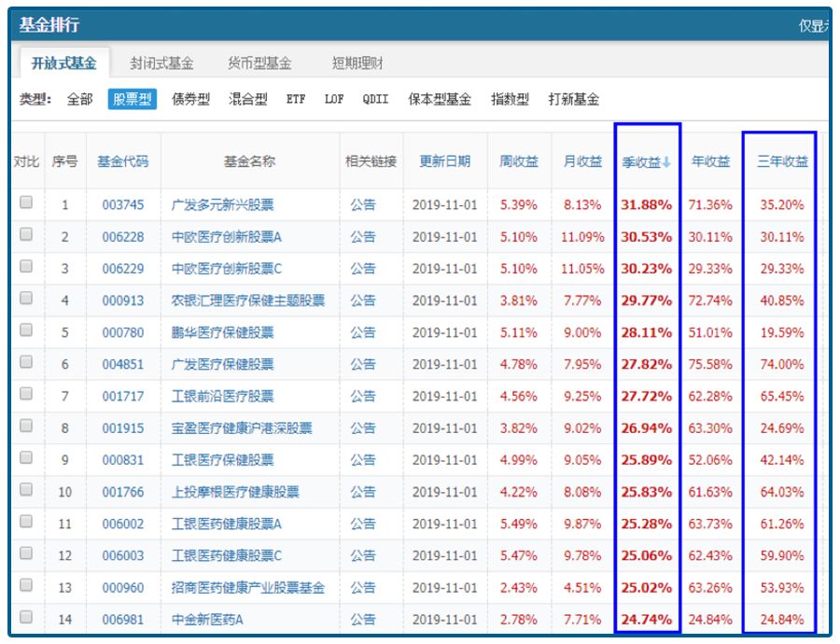Open 招商医药健康产业股票基金 fund page
The width and height of the screenshot is (840, 644).
tap(247, 585)
